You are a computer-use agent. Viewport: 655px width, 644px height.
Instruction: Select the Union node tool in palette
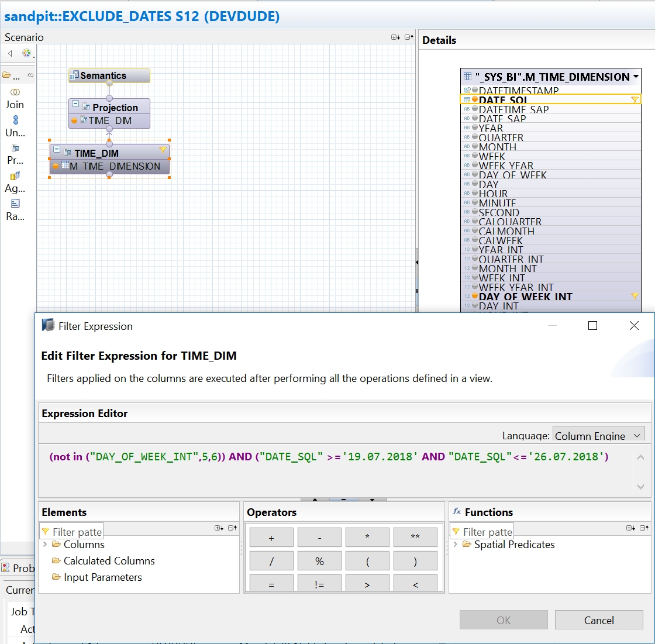(x=15, y=126)
